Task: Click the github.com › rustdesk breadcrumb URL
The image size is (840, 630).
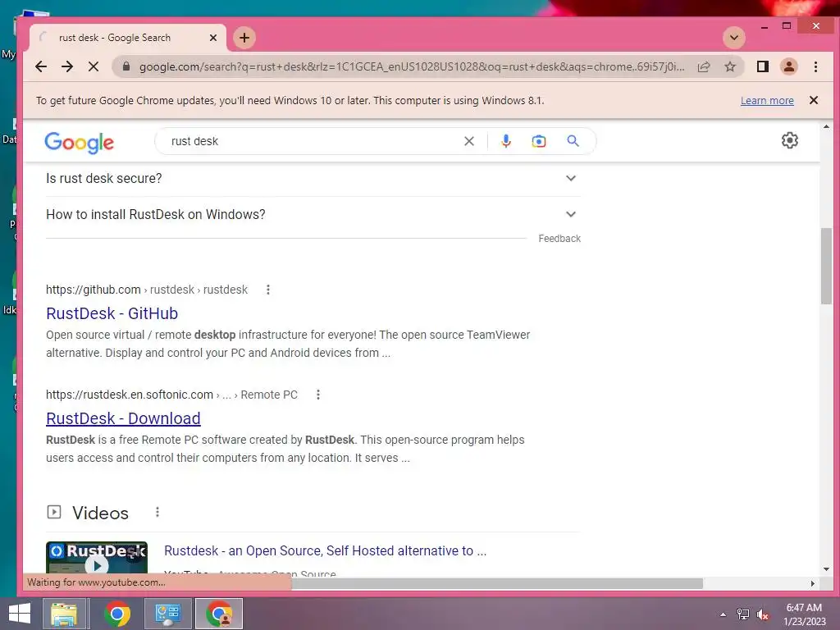Action: tap(147, 290)
